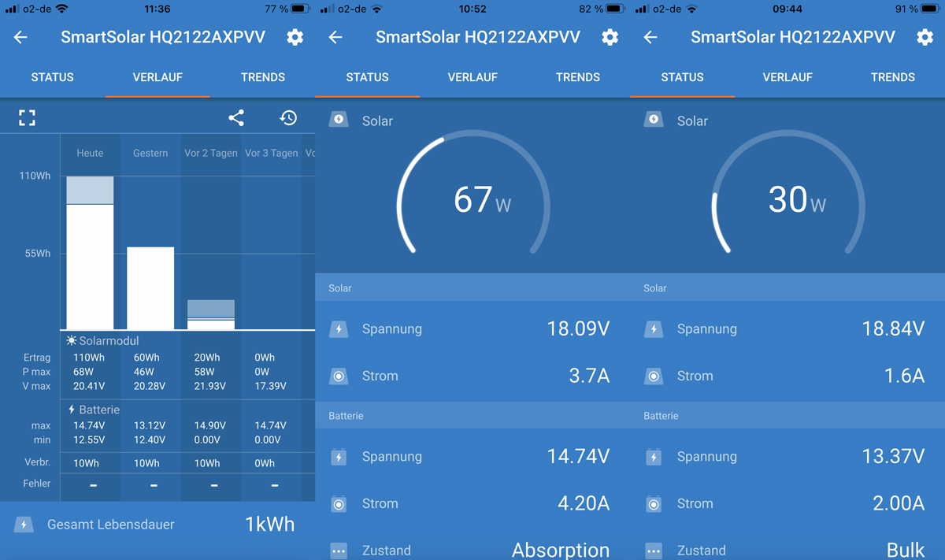The image size is (945, 560).
Task: Open VERLAUF tab on 10:52 screen
Action: pyautogui.click(x=472, y=77)
